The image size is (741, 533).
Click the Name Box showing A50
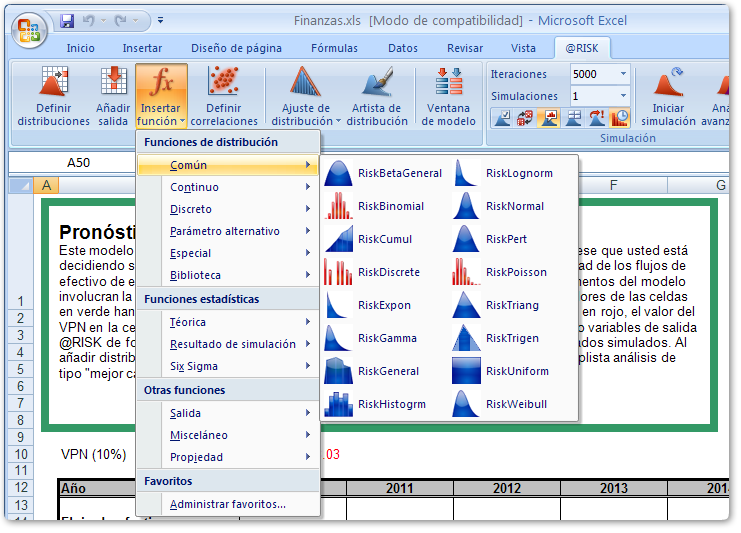[72, 163]
